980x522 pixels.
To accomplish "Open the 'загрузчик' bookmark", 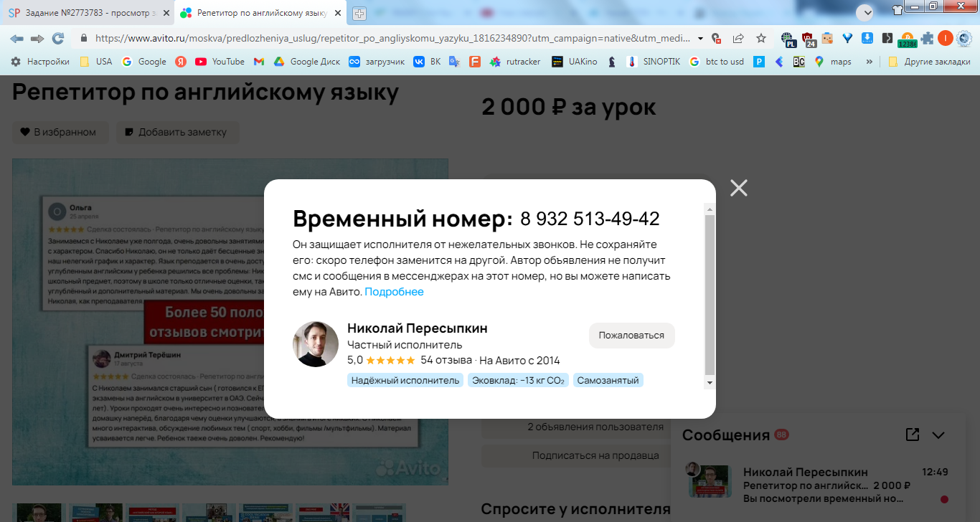I will click(x=377, y=62).
